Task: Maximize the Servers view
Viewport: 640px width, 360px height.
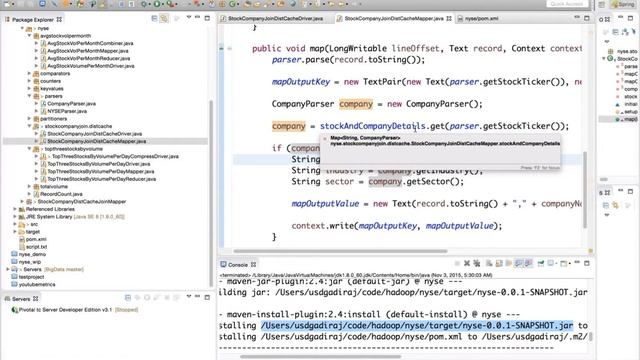Action: point(207,297)
